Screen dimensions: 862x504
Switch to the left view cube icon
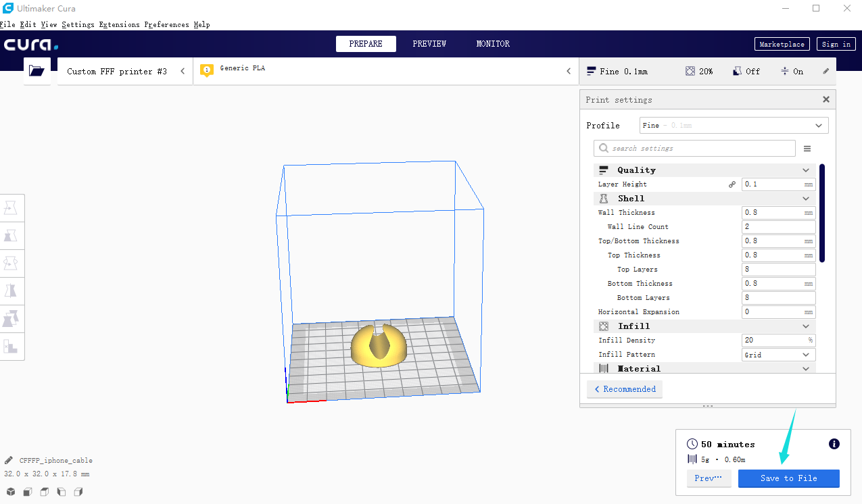click(62, 492)
